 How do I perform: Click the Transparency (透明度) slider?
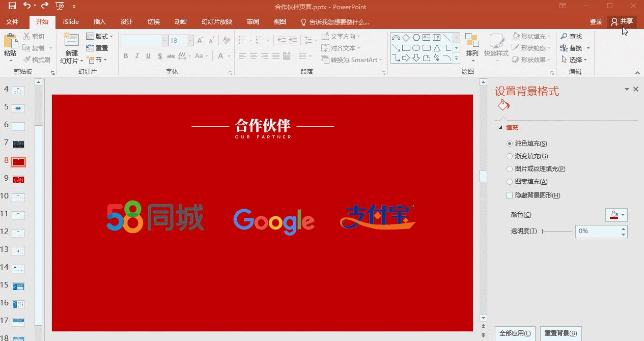click(557, 232)
